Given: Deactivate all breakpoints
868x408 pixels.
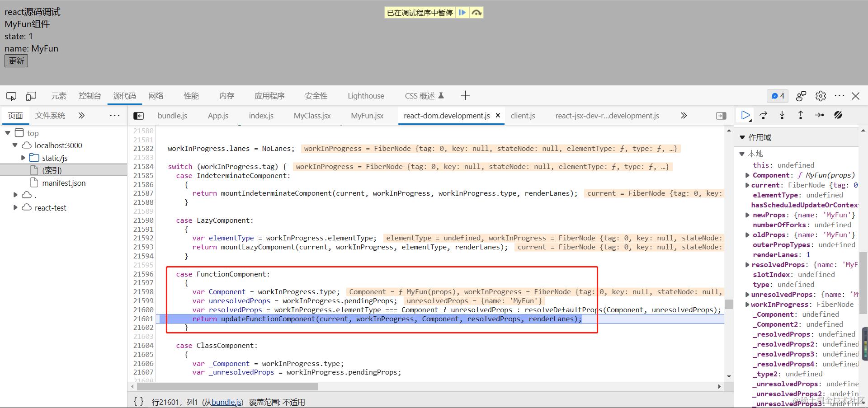Looking at the screenshot, I should pyautogui.click(x=838, y=115).
